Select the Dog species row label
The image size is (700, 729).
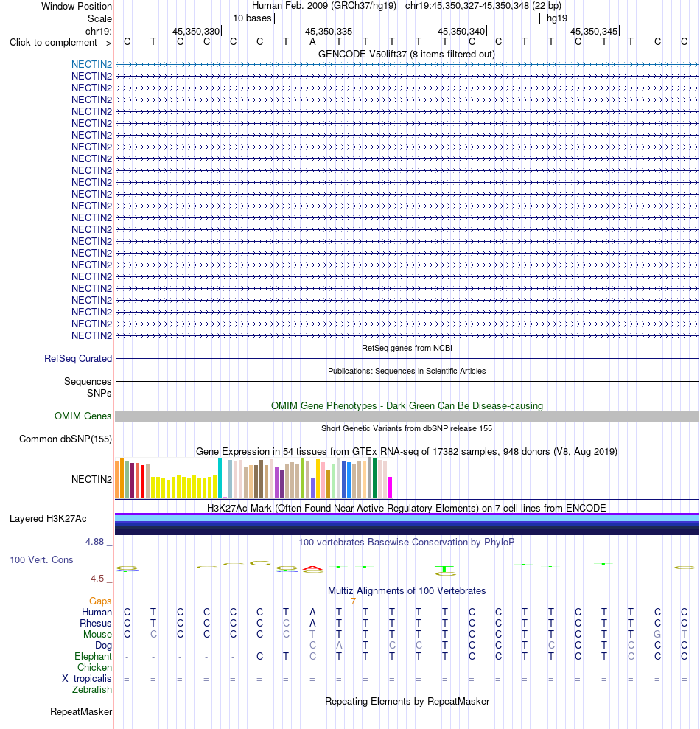point(103,645)
